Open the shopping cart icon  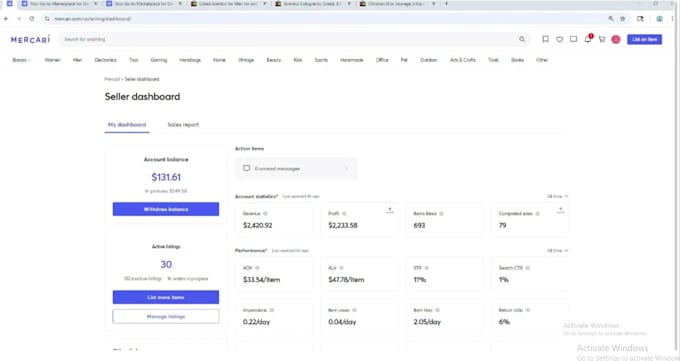602,39
